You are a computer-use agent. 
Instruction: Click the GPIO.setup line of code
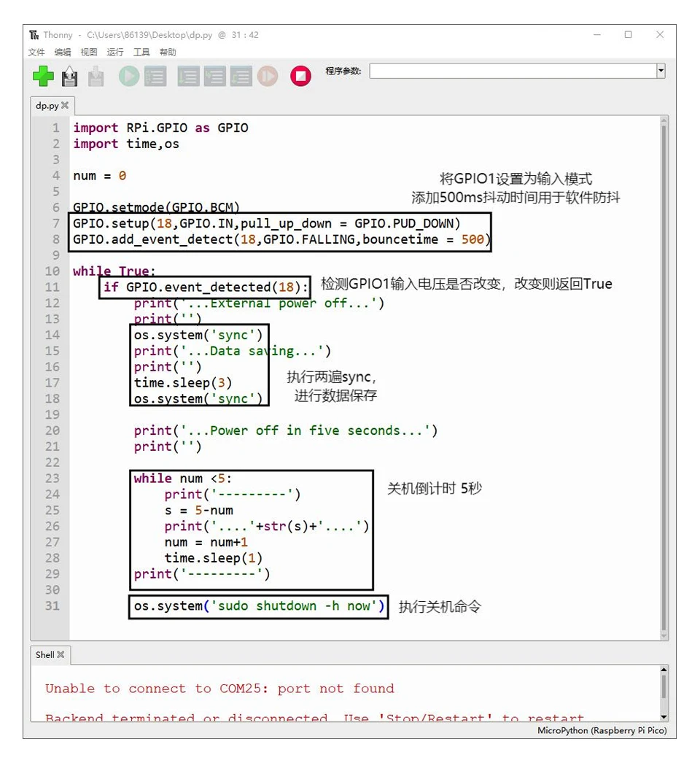pos(267,224)
